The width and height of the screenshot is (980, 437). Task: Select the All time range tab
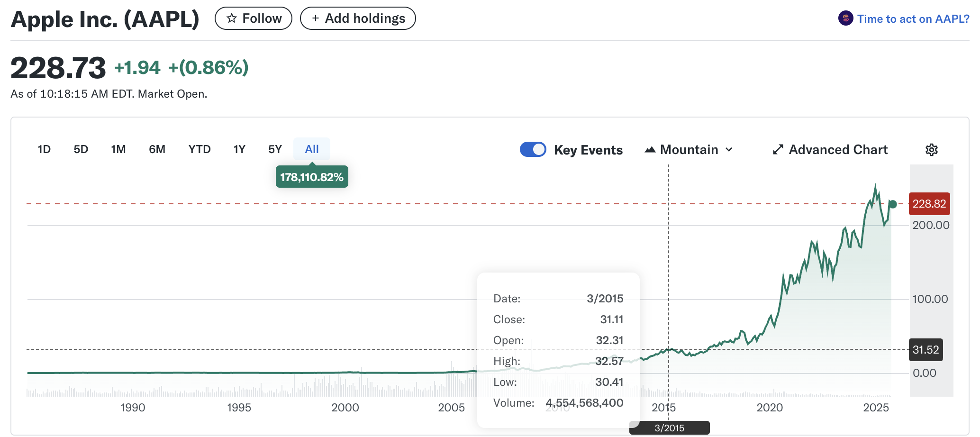pos(312,149)
